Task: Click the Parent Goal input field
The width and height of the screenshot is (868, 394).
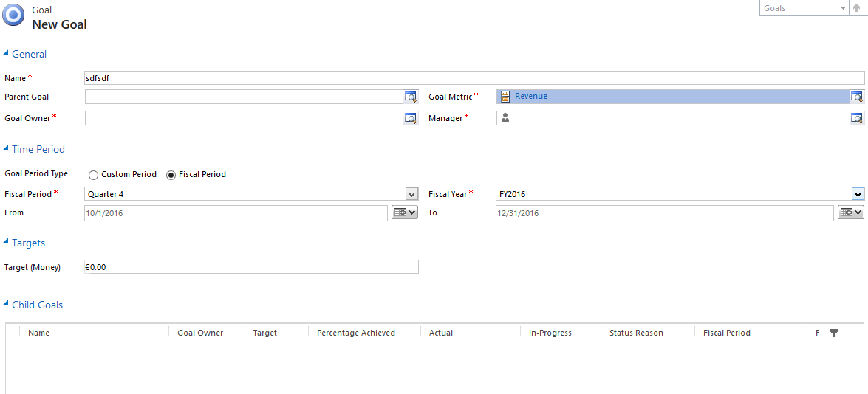Action: click(x=244, y=97)
